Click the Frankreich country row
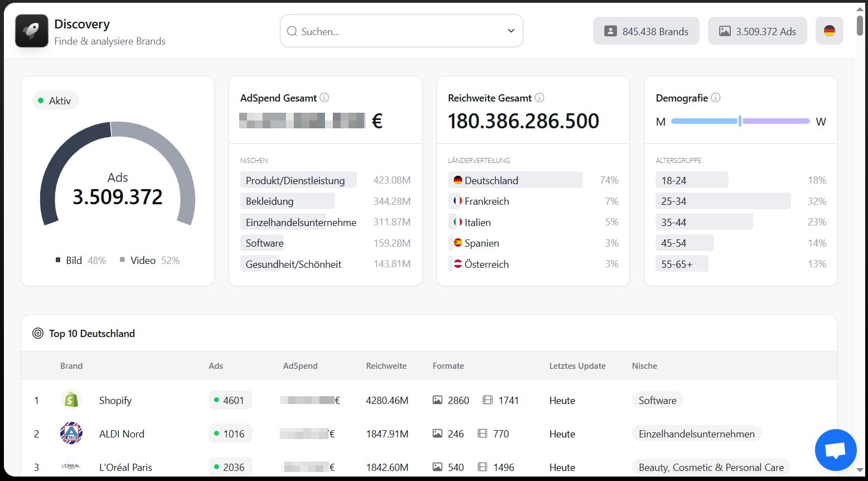 (x=533, y=201)
